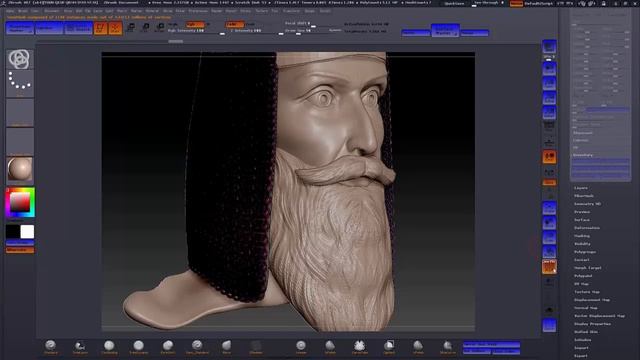
Task: Pick a hue in the color picker square
Action: (20, 202)
